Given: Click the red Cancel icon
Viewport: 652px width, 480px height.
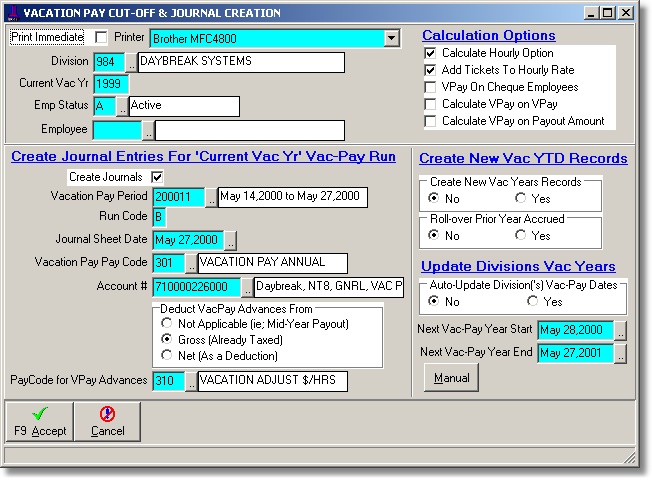Looking at the screenshot, I should (x=107, y=414).
